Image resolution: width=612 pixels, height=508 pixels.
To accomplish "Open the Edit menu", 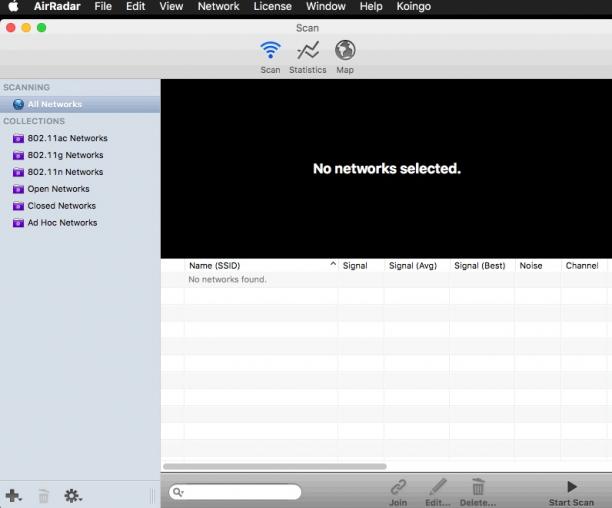I will 135,6.
